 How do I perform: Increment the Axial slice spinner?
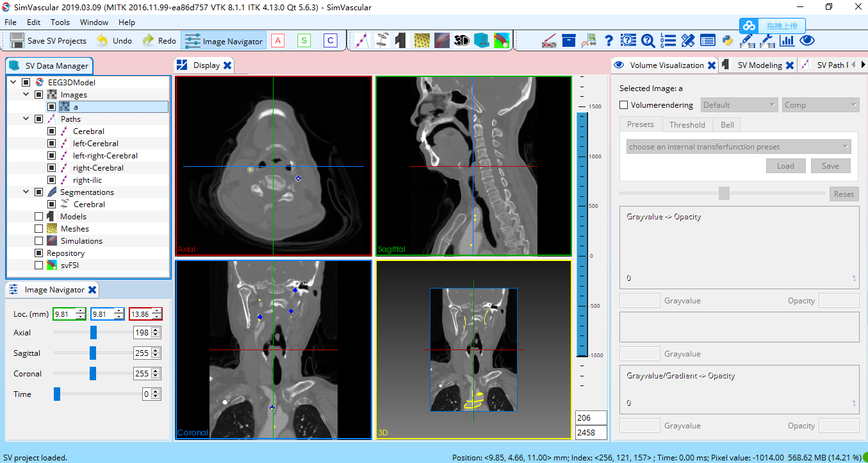156,330
